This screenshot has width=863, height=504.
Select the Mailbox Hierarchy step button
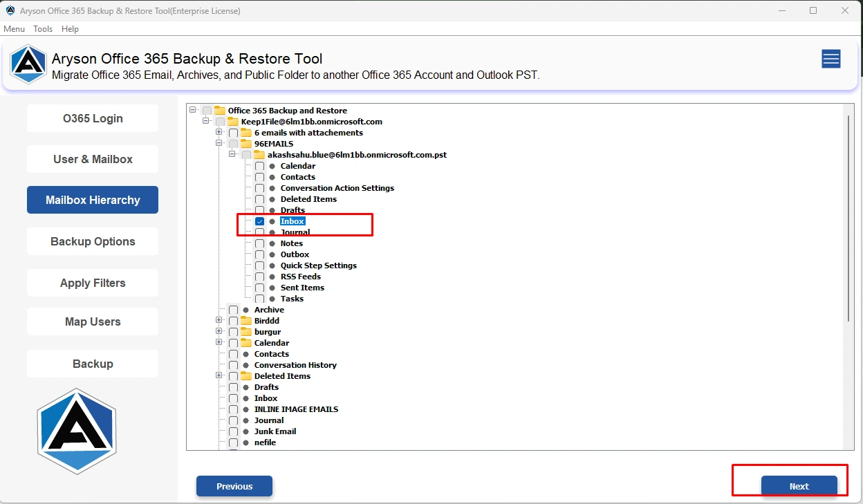[x=93, y=200]
